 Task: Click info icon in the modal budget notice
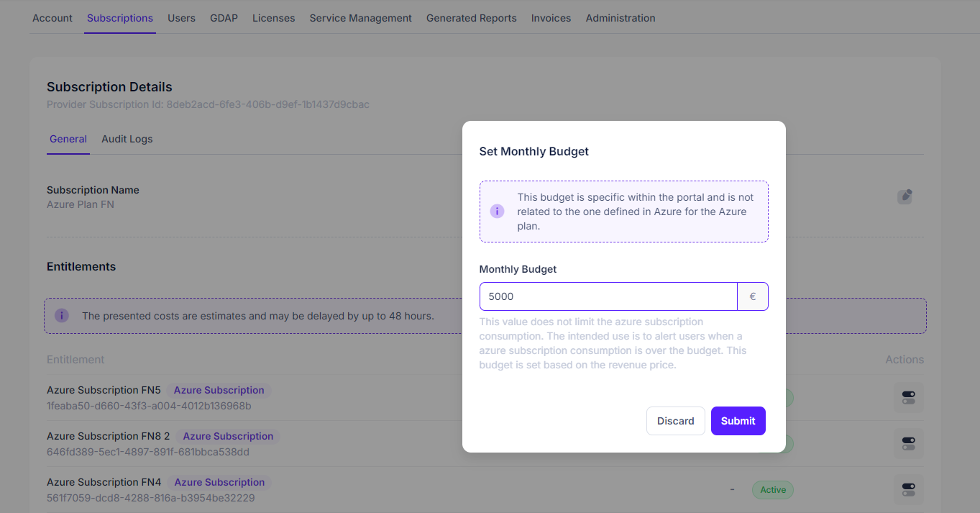click(497, 212)
